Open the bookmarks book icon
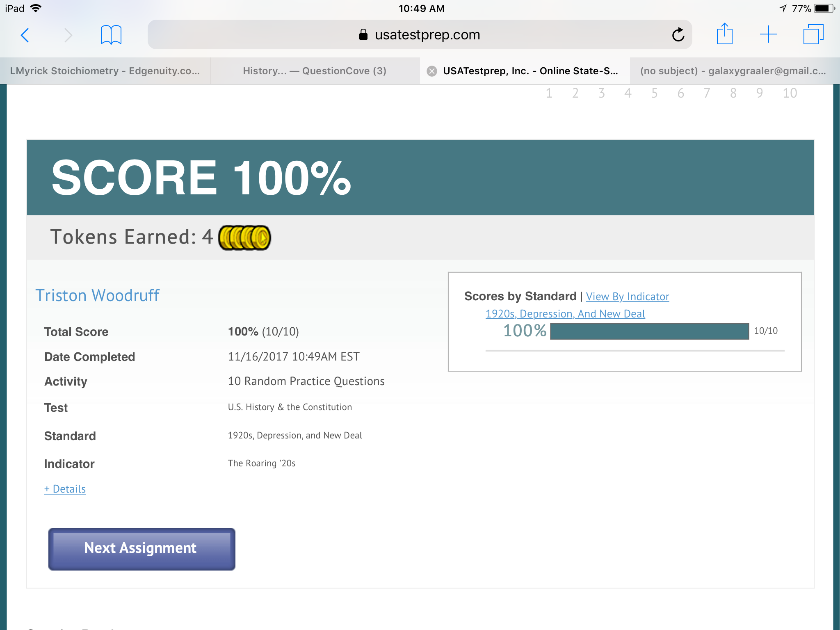Screen dimensions: 840x630 (x=111, y=35)
